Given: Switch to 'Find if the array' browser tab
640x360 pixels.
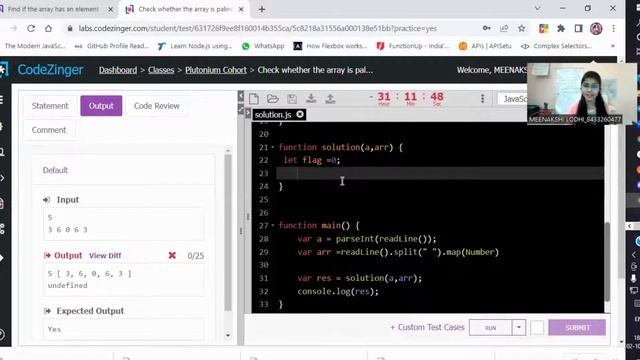Looking at the screenshot, I should pyautogui.click(x=53, y=9).
